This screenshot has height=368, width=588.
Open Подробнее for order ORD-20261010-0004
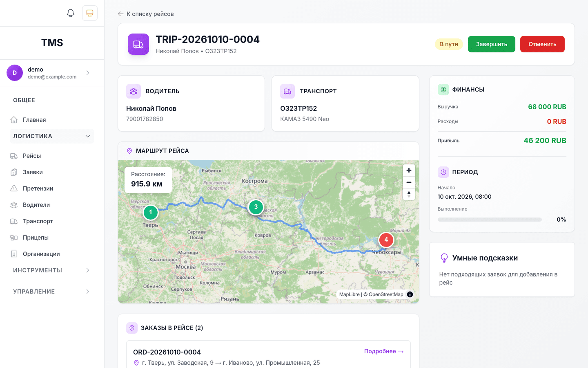point(384,351)
